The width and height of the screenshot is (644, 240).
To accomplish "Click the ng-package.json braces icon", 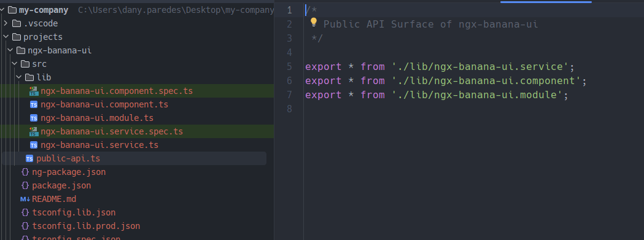I will (x=25, y=172).
